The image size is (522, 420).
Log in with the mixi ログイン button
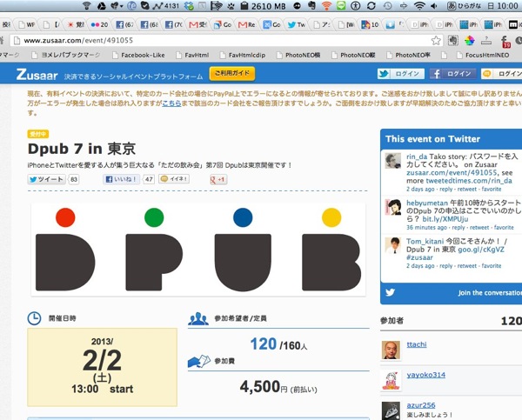[x=502, y=74]
